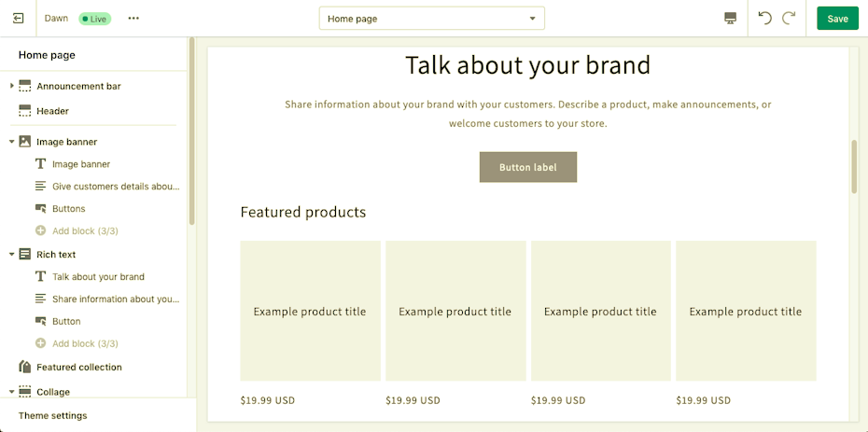Select the Buttons block under Image banner

[68, 209]
